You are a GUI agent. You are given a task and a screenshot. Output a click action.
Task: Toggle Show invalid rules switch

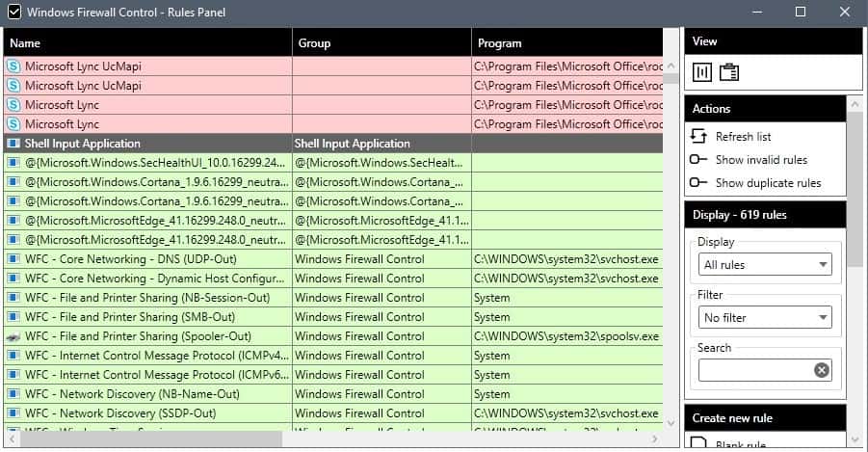(698, 160)
